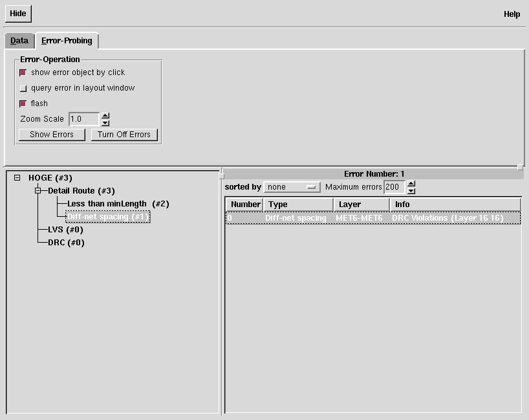Switch to the Data tab
The height and width of the screenshot is (420, 529).
(x=19, y=41)
